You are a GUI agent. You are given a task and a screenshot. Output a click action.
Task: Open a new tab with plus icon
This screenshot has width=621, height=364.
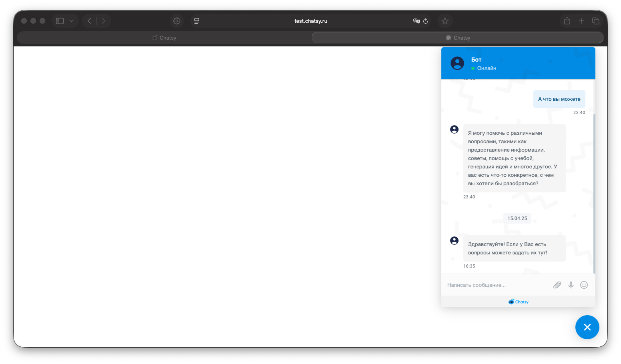click(581, 21)
